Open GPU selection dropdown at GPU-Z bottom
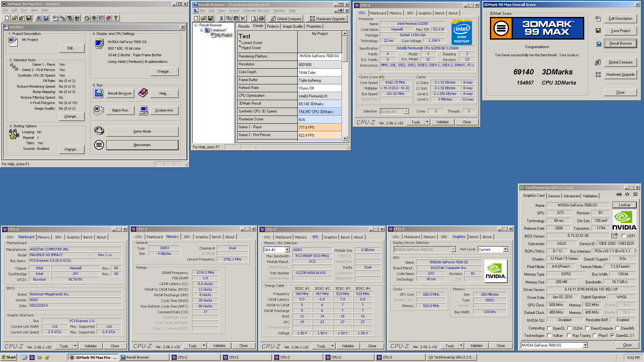This screenshot has width=644, height=362. tap(585, 345)
